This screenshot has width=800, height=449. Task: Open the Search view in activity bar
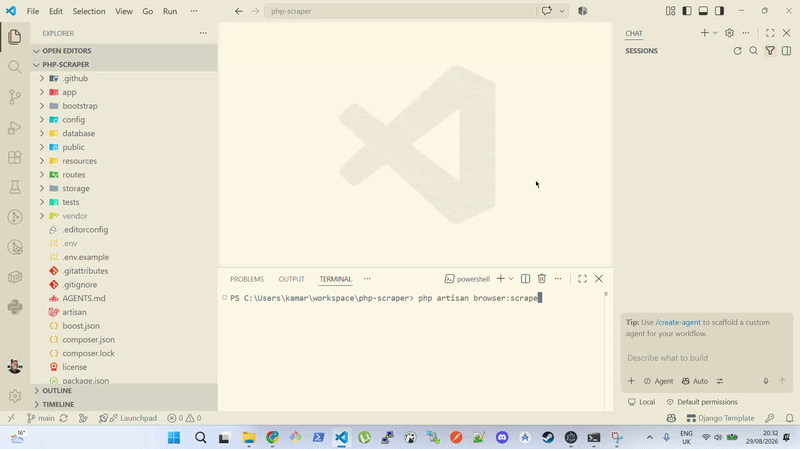(x=15, y=67)
